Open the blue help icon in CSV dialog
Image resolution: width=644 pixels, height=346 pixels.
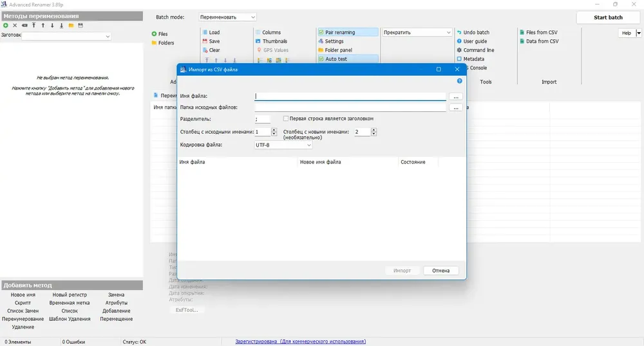460,81
